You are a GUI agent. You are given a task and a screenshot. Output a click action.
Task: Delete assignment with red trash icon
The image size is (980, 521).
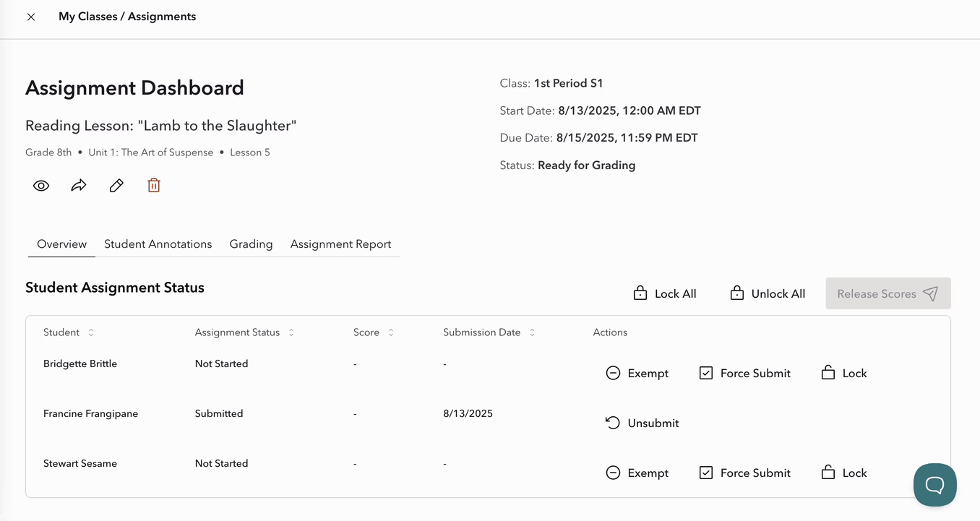[x=154, y=186]
